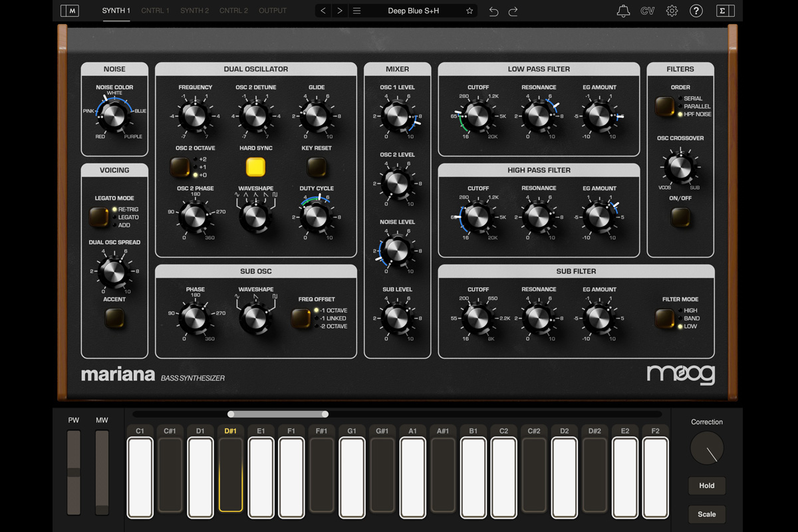Click the Low Pass Filter RESONANCE knob
Viewport: 798px width, 532px height.
pyautogui.click(x=539, y=116)
